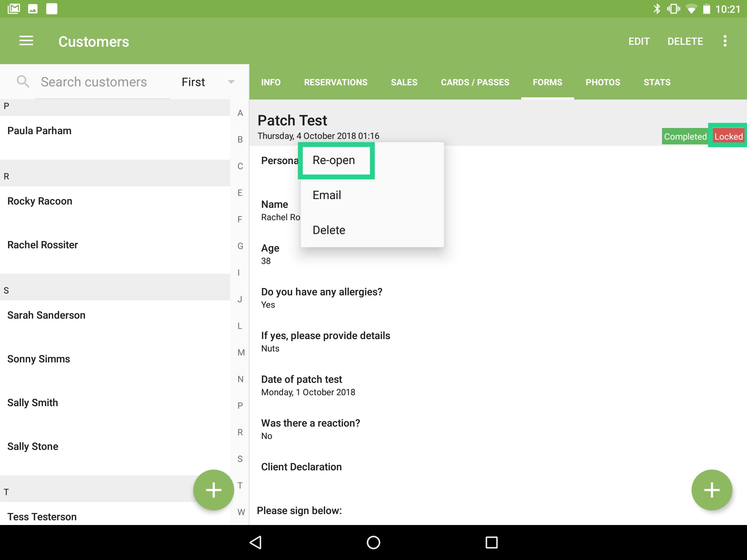Tap the DELETE button in the header

click(685, 41)
